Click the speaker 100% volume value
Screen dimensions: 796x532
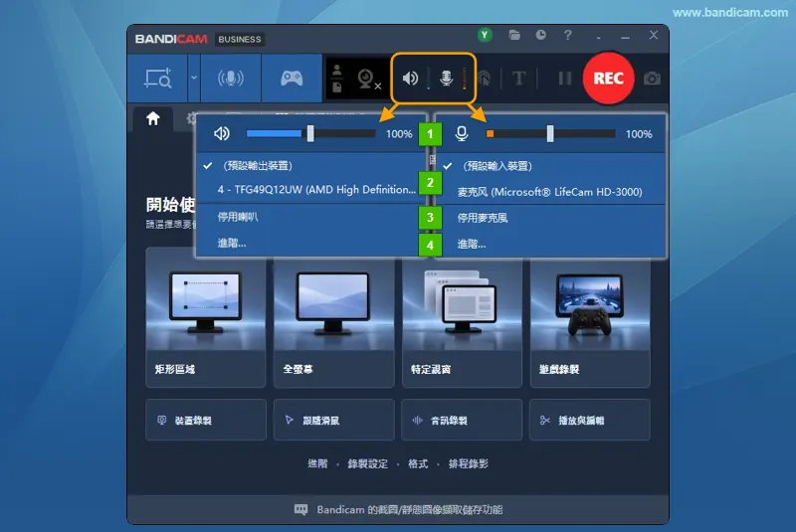[399, 134]
